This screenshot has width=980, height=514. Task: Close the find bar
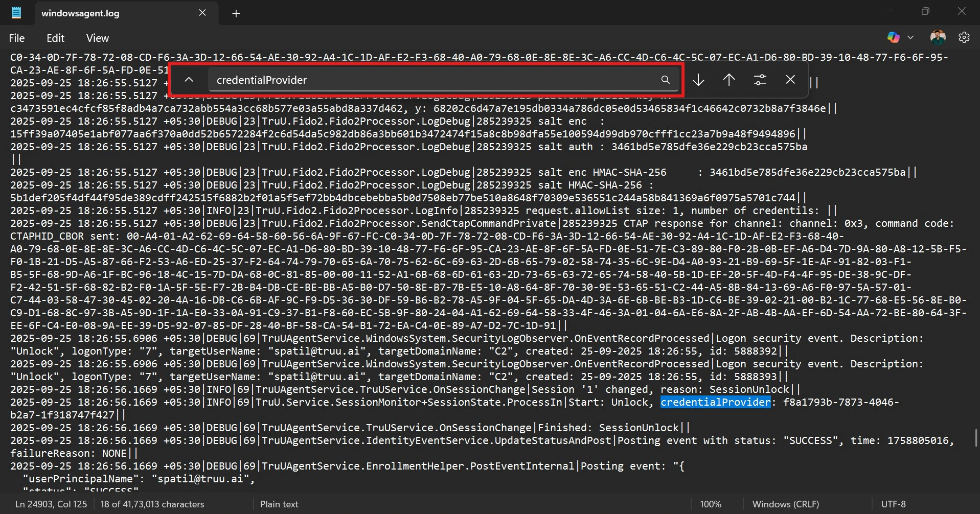tap(790, 80)
